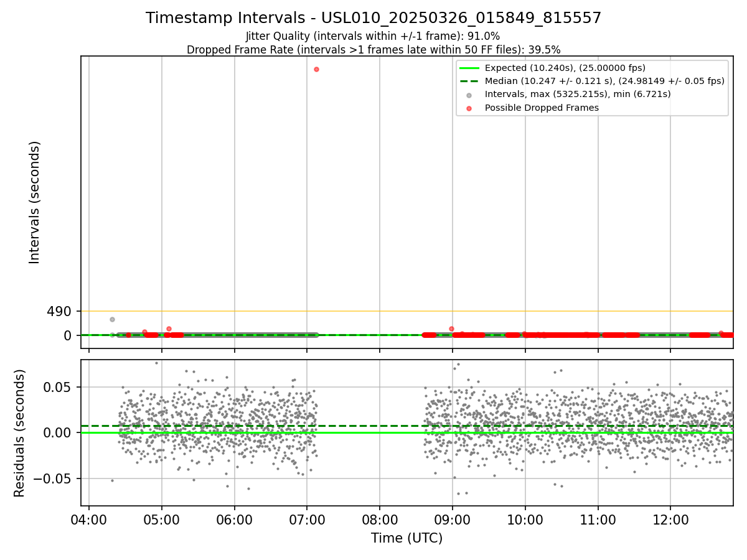Click the gray interval point near 04:20

coord(112,319)
